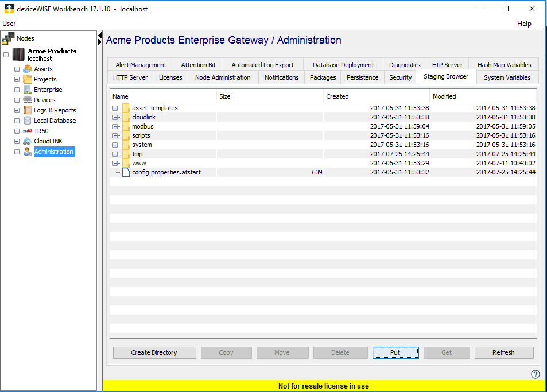Switch to the Packages tab
Screen dimensions: 547x392
click(323, 77)
